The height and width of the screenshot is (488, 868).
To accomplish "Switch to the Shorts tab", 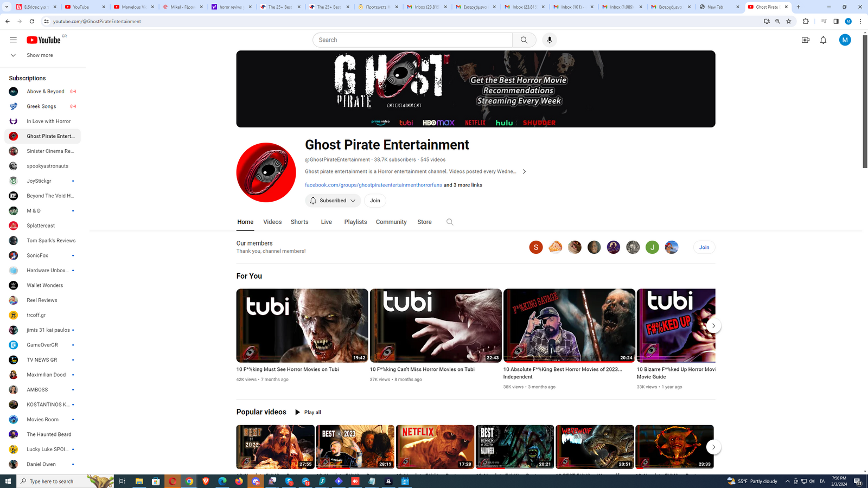I will point(299,222).
